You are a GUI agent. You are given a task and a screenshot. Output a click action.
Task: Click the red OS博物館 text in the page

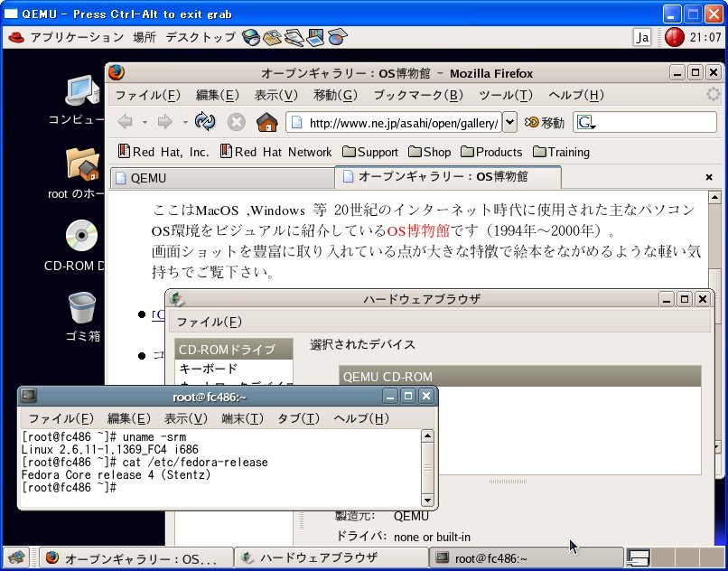418,230
